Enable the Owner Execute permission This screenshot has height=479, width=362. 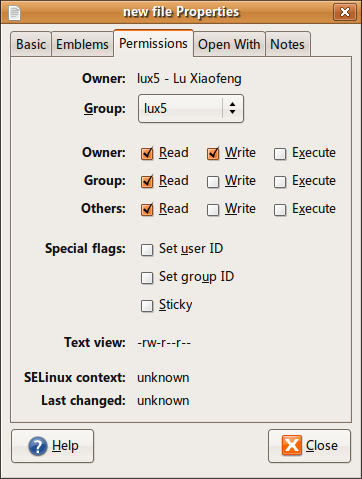(280, 154)
